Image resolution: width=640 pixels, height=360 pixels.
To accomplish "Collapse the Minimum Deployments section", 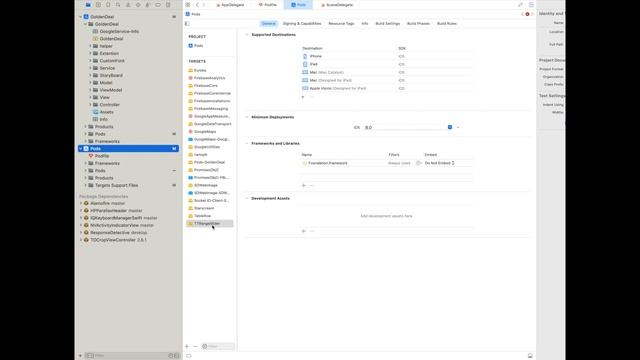I will point(247,117).
